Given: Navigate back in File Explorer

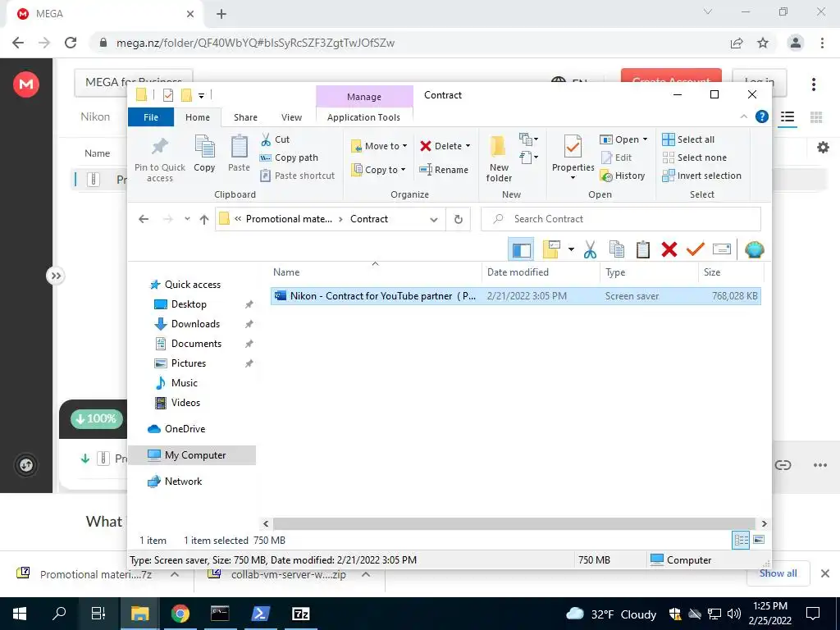Looking at the screenshot, I should click(x=144, y=219).
